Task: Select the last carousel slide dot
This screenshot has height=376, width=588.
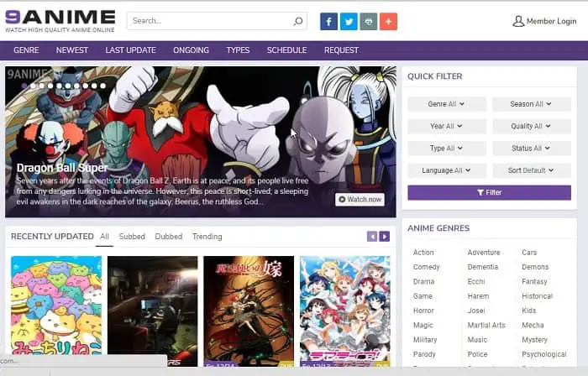Action: 102,86
